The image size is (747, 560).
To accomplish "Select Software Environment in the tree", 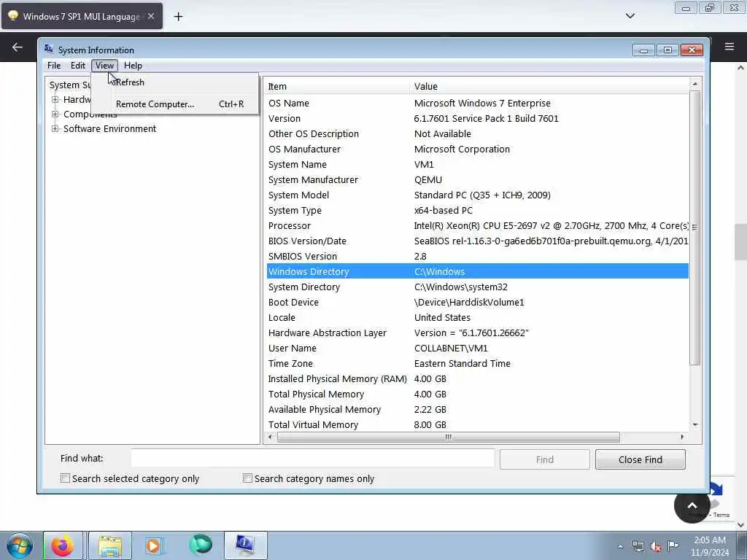I will coord(109,128).
